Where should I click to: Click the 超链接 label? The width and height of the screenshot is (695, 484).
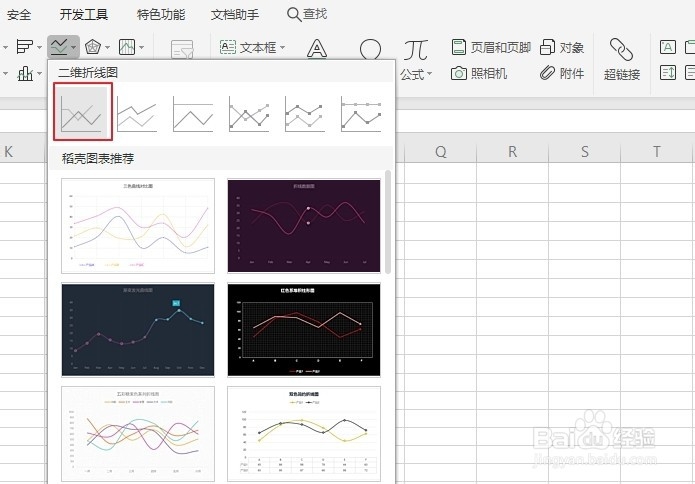coord(622,74)
